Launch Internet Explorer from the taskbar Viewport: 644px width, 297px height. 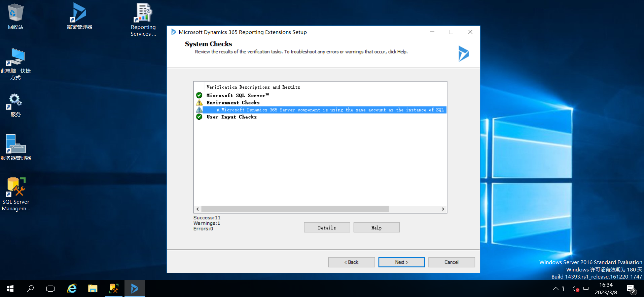click(72, 289)
